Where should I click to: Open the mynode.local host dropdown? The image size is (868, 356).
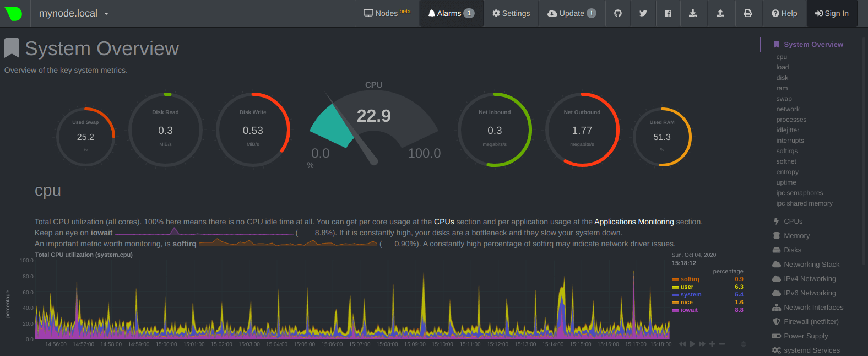point(74,13)
